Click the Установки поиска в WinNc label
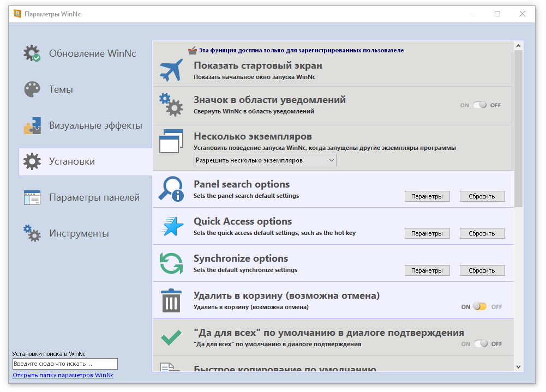546x392 pixels. (49, 354)
